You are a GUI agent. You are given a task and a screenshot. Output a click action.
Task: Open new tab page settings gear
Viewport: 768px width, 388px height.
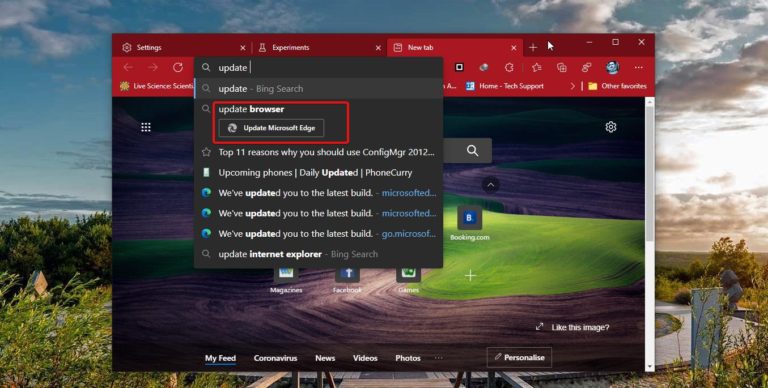pyautogui.click(x=610, y=127)
